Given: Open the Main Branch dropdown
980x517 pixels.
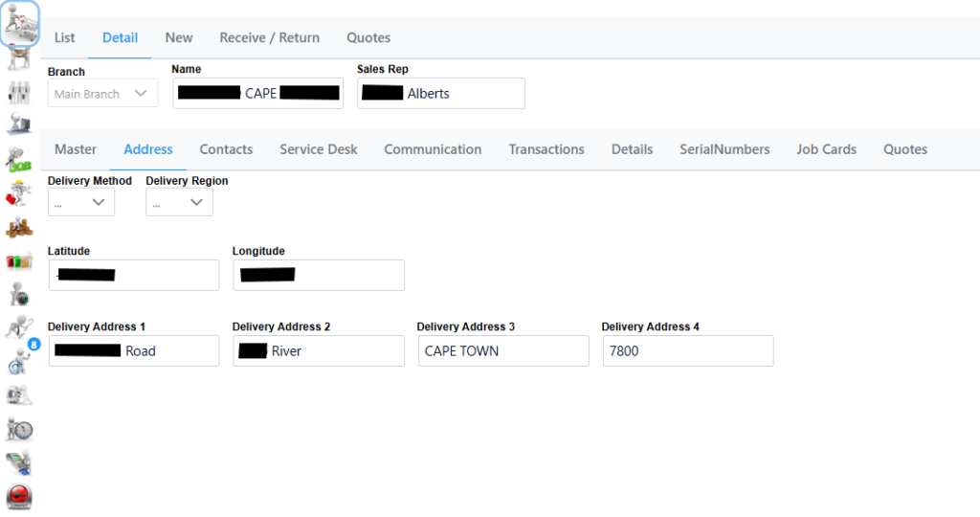Looking at the screenshot, I should [x=102, y=94].
